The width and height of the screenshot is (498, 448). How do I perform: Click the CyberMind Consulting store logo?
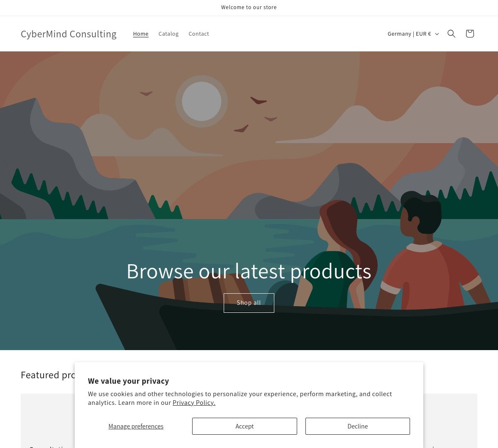click(69, 34)
